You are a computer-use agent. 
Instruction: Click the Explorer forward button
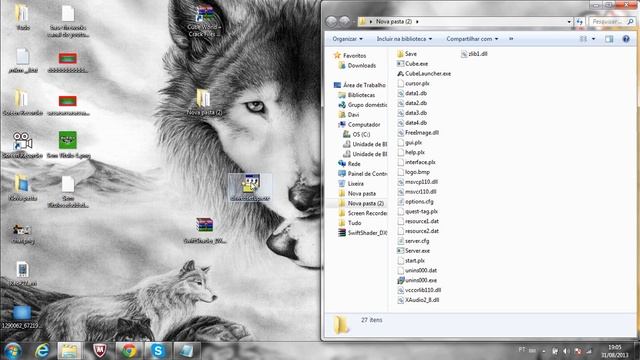pos(344,21)
